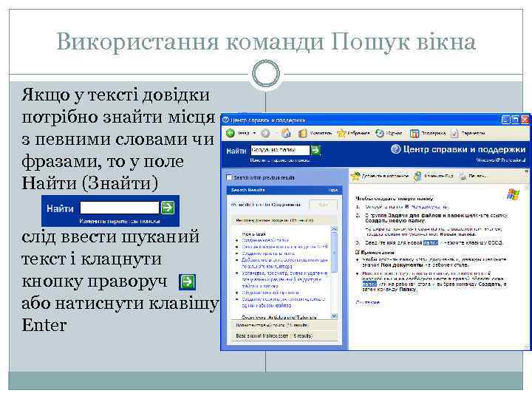Image resolution: width=532 pixels, height=399 pixels.
Task: Open Избранное (Favorites) star toolbar button
Action: point(353,133)
